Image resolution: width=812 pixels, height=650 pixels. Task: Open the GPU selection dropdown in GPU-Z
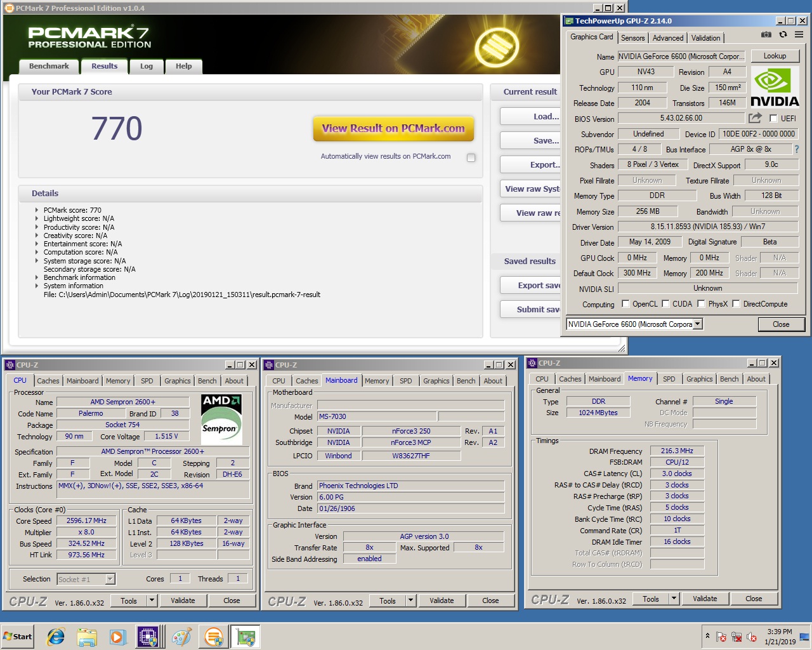[698, 324]
